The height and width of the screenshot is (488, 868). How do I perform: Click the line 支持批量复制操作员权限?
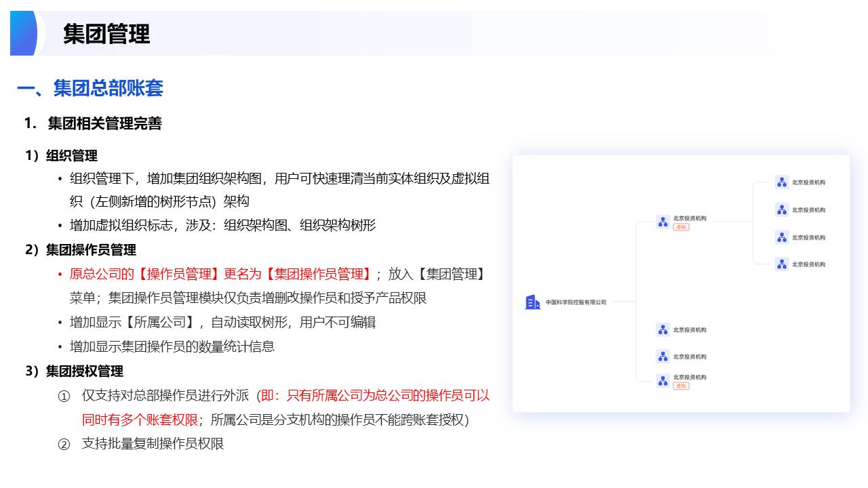pyautogui.click(x=153, y=444)
